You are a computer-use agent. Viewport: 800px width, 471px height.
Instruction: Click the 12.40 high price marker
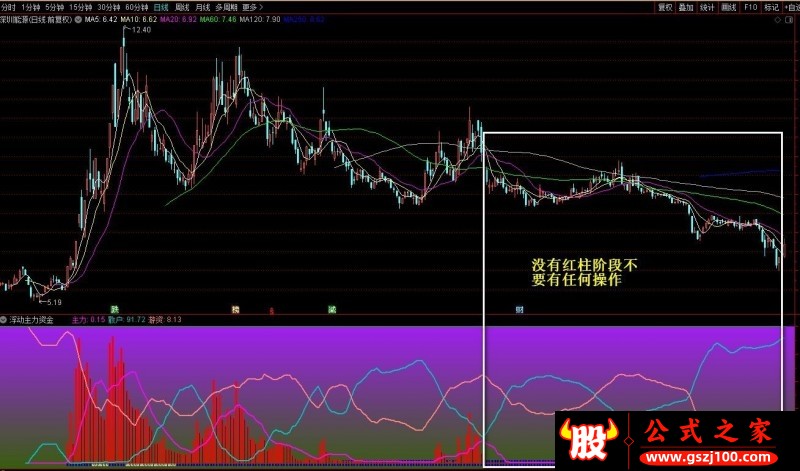pos(141,30)
